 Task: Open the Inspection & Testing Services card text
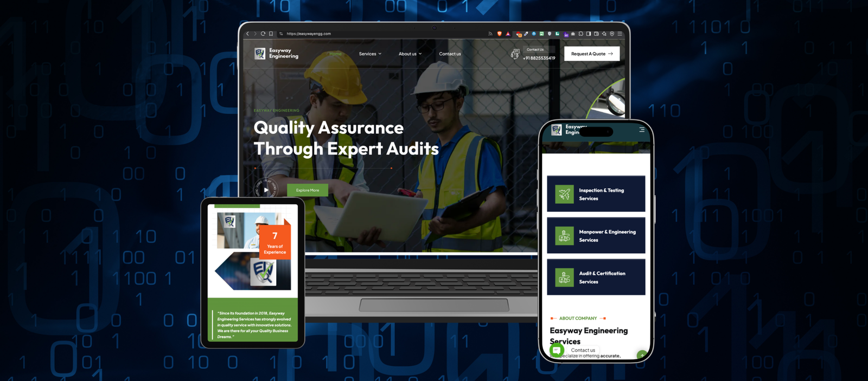pos(601,194)
